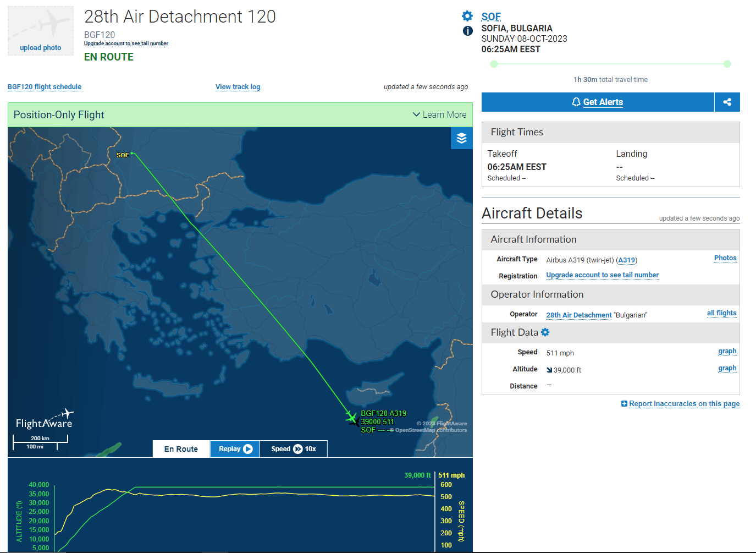Viewport: 756px width, 553px height.
Task: Select the En Route map tab
Action: point(181,449)
